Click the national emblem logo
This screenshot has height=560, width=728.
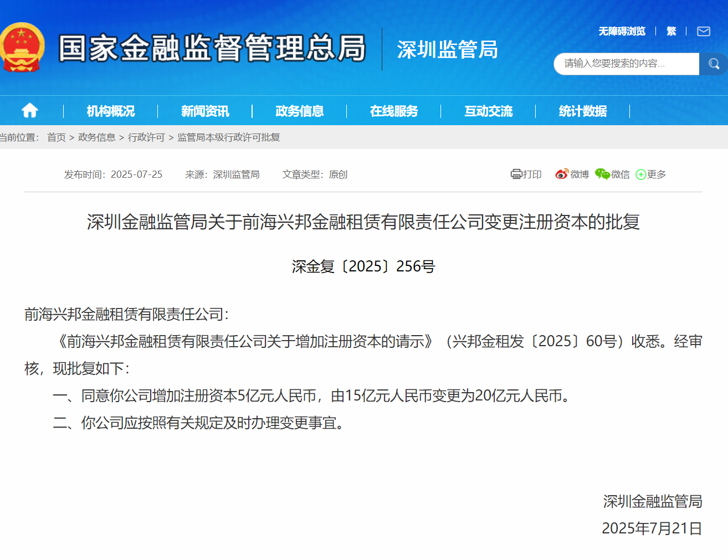pos(22,48)
